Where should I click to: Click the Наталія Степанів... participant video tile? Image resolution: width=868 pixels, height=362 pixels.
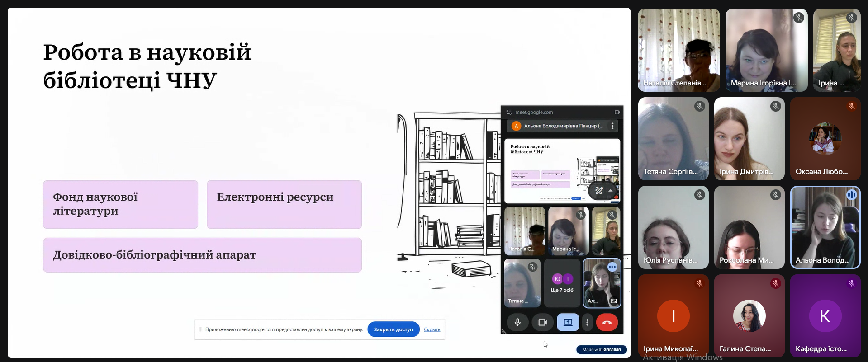click(x=679, y=50)
